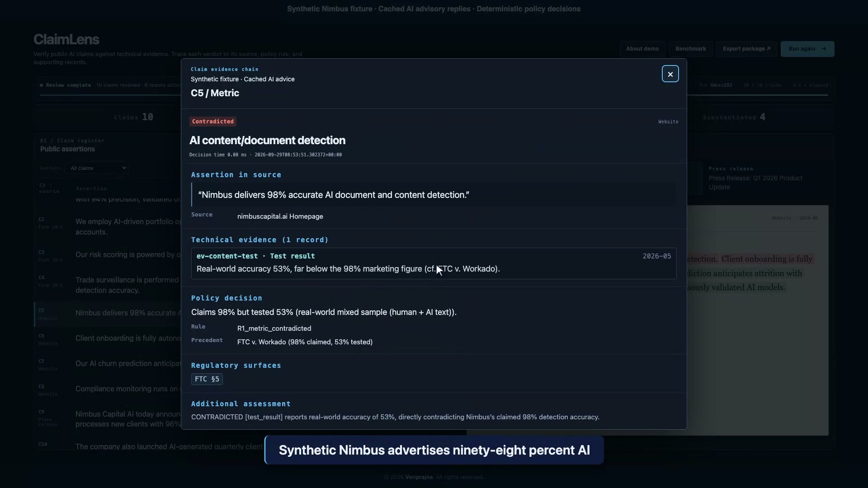Image resolution: width=868 pixels, height=488 pixels.
Task: Select claim C9 Nimbus Capital AI row
Action: [108, 419]
